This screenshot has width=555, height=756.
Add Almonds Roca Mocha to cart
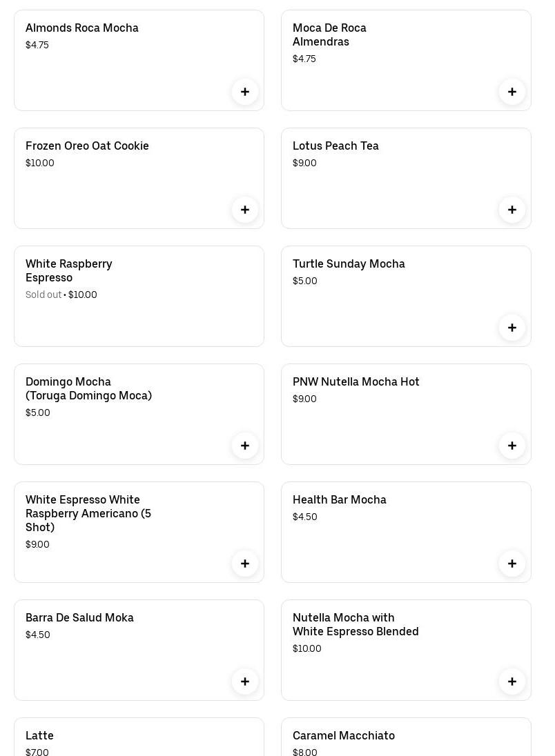[x=245, y=92]
